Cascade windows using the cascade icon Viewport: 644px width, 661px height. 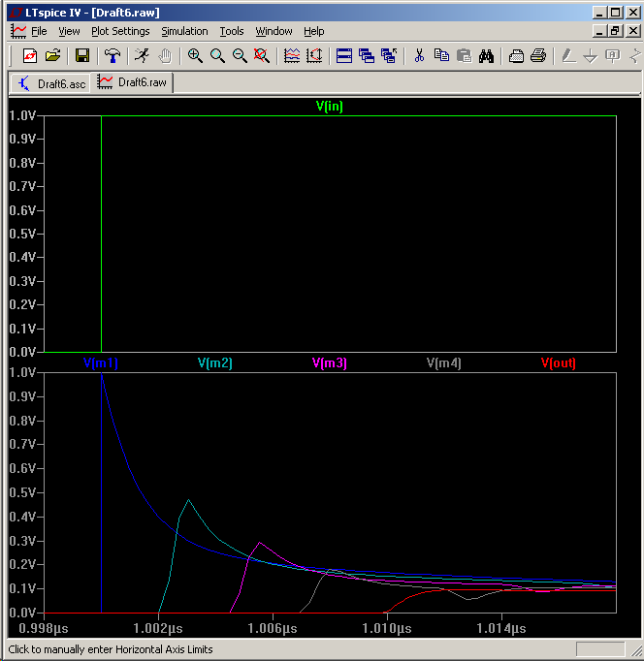pos(367,55)
